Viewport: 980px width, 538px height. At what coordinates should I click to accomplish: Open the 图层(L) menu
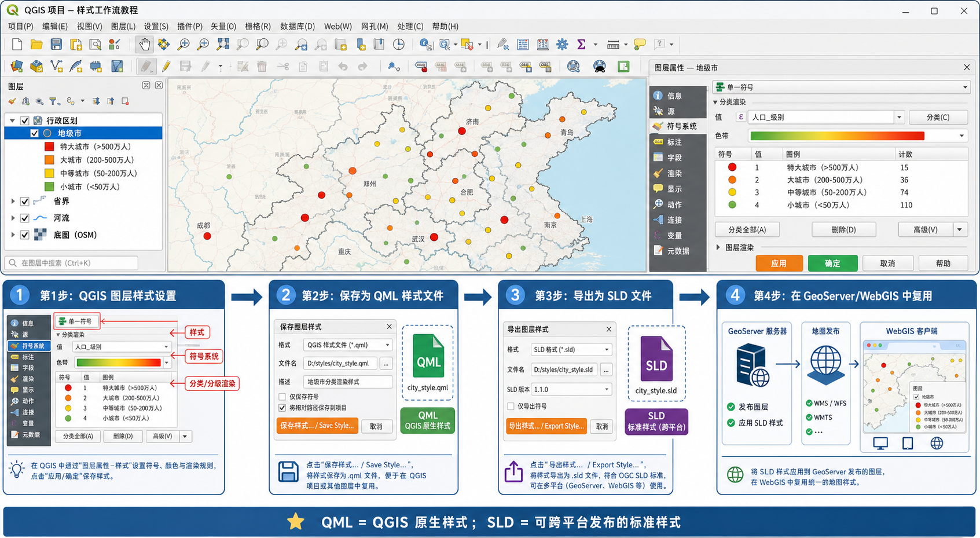pos(123,26)
